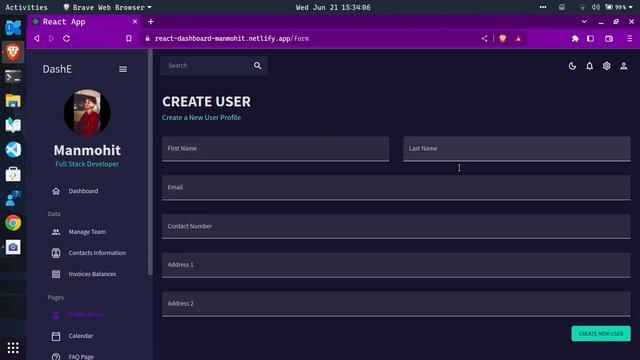Open the clock and calendar panel
Image resolution: width=640 pixels, height=360 pixels.
pyautogui.click(x=333, y=7)
